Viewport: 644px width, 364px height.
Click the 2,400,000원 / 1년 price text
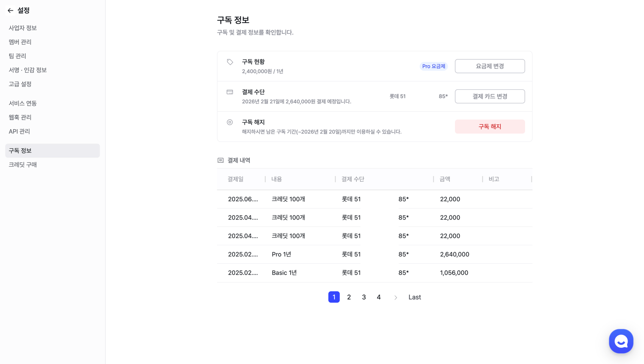pyautogui.click(x=263, y=71)
